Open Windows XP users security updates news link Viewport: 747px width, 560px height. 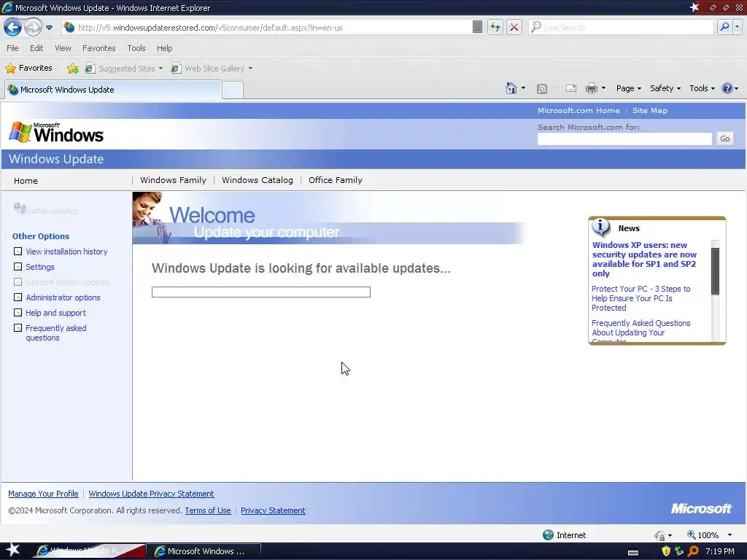pyautogui.click(x=644, y=259)
